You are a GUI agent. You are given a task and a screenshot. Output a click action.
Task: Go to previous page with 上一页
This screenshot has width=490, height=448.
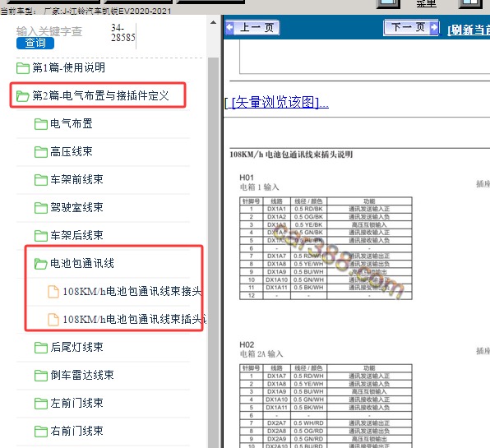pyautogui.click(x=252, y=27)
